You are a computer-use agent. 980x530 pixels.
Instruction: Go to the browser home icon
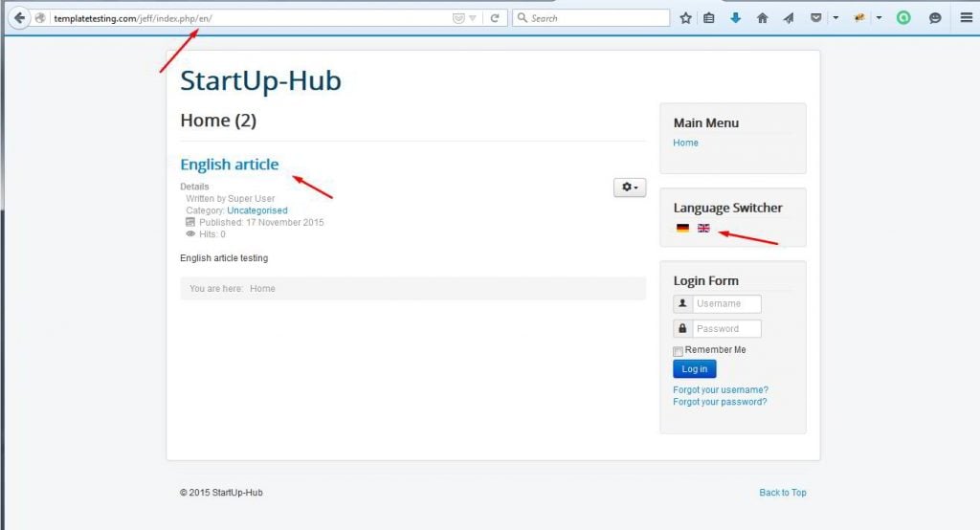(x=762, y=18)
